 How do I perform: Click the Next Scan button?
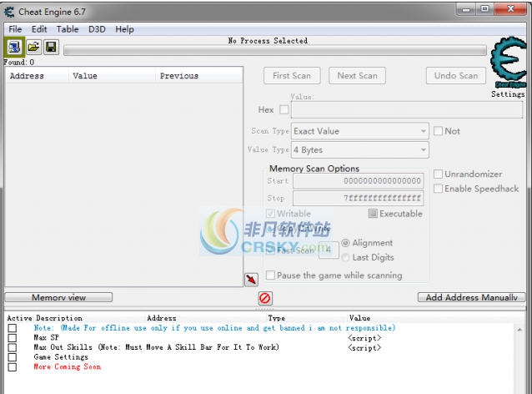point(357,75)
